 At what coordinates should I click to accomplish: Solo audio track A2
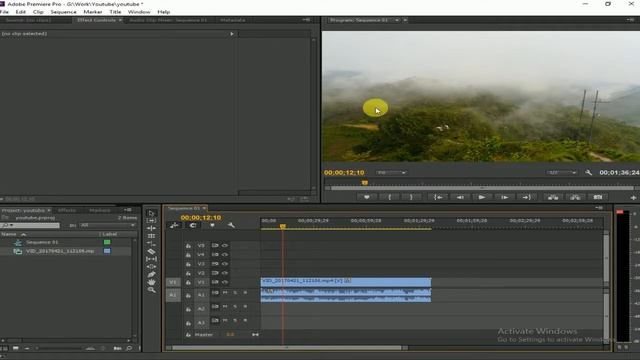pos(235,307)
